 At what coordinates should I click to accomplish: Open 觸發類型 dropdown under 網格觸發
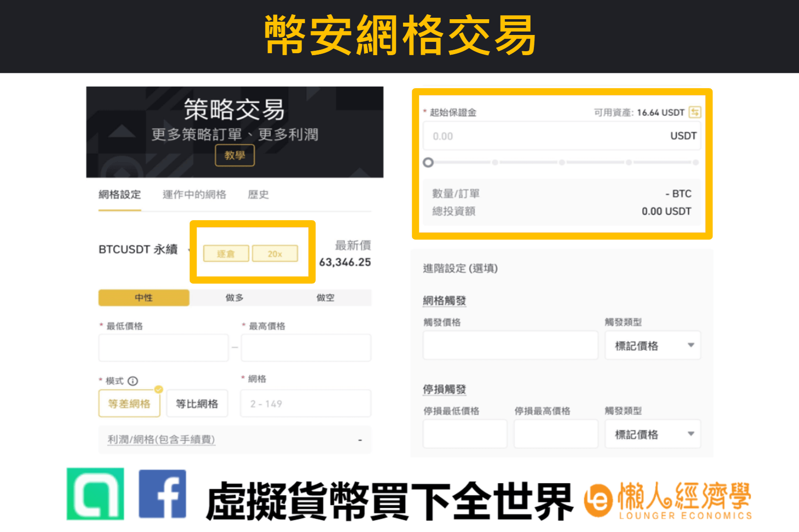653,345
